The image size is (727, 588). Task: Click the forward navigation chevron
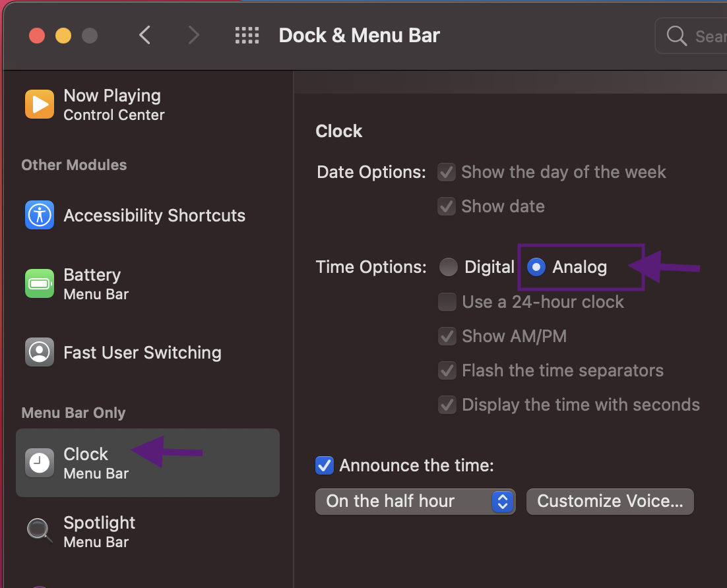click(x=193, y=35)
